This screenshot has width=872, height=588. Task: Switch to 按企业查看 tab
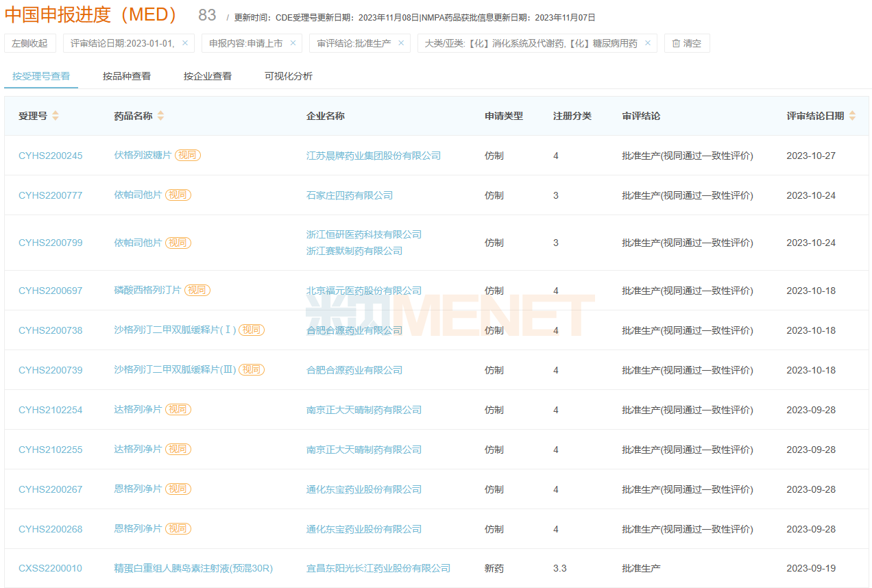click(x=208, y=76)
